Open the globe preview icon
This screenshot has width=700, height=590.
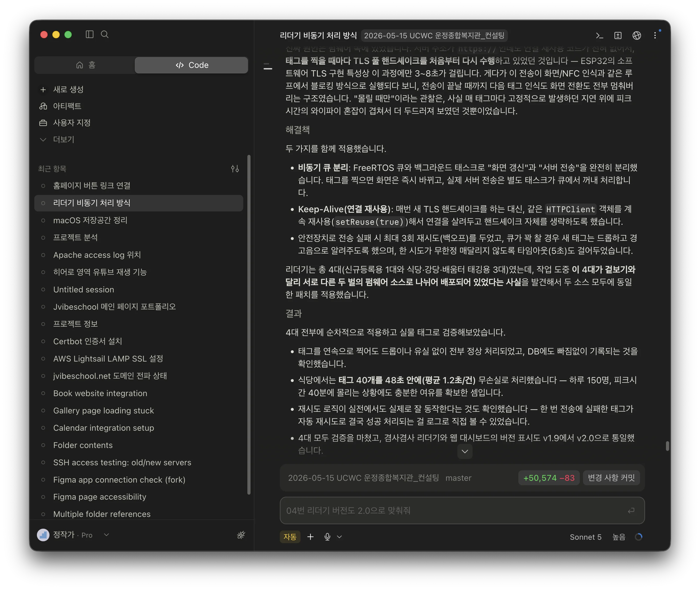coord(636,35)
